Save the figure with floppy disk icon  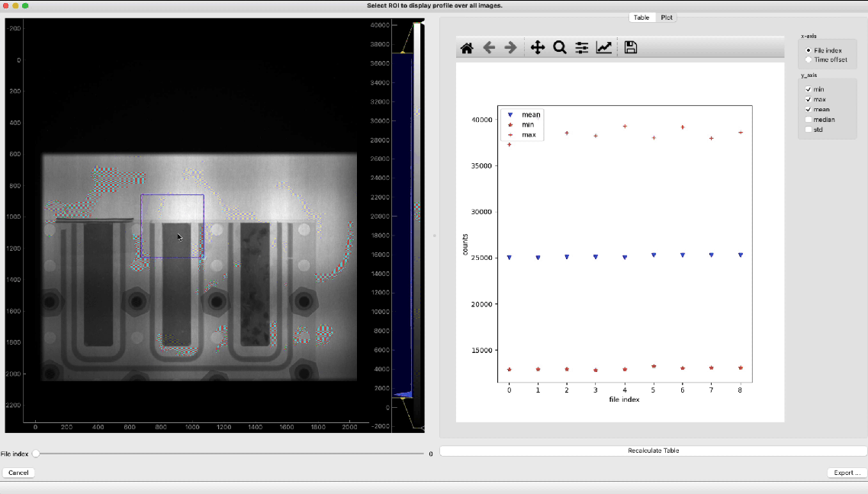pos(630,48)
